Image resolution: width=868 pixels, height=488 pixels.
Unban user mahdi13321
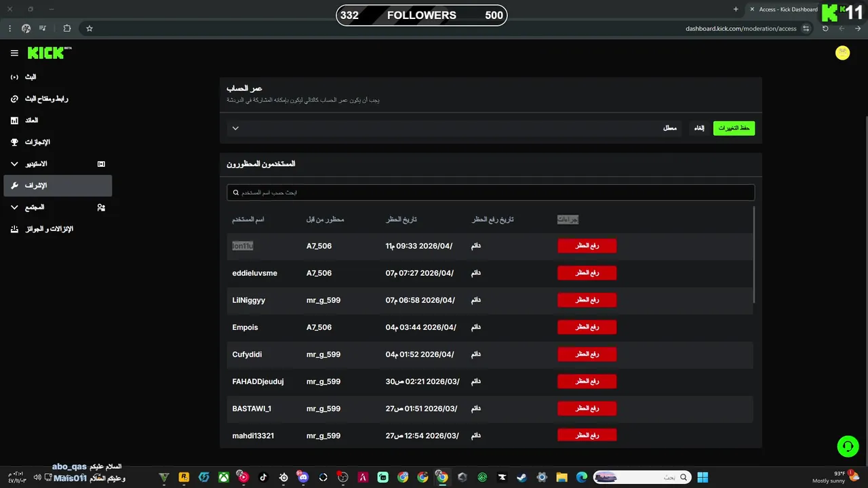pos(587,435)
